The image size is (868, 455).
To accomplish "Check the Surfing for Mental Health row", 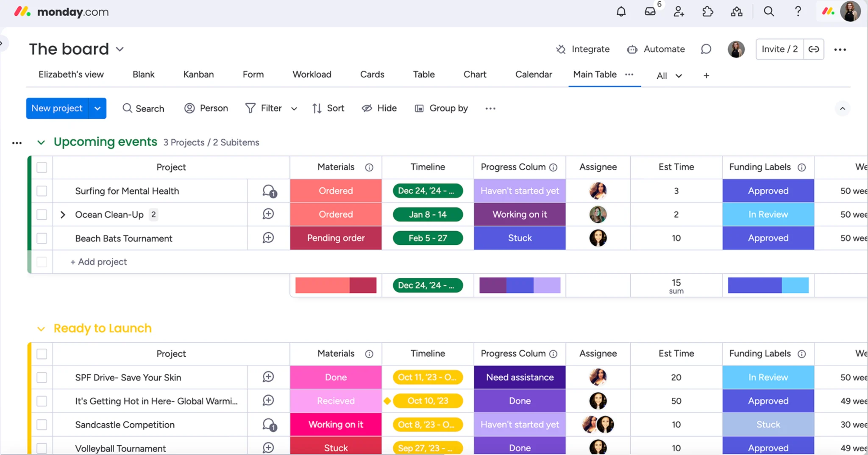I will coord(42,191).
